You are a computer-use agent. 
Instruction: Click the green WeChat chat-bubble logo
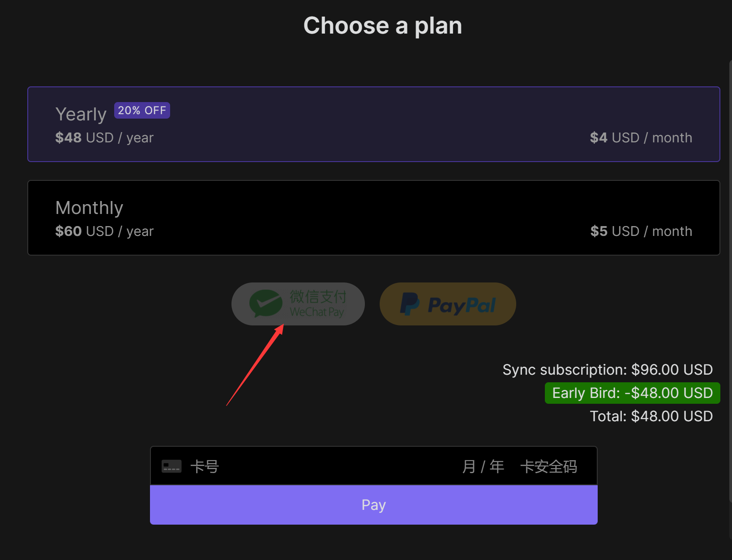click(x=266, y=304)
